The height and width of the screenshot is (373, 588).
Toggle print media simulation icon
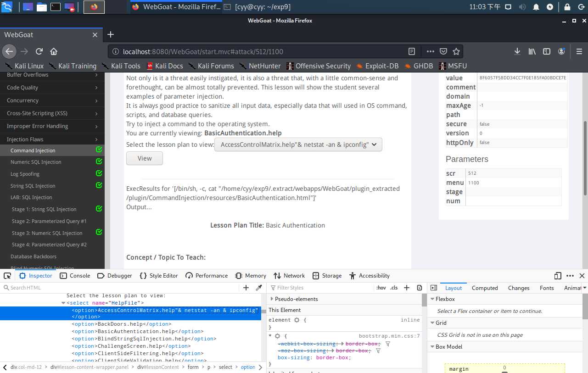click(x=420, y=288)
